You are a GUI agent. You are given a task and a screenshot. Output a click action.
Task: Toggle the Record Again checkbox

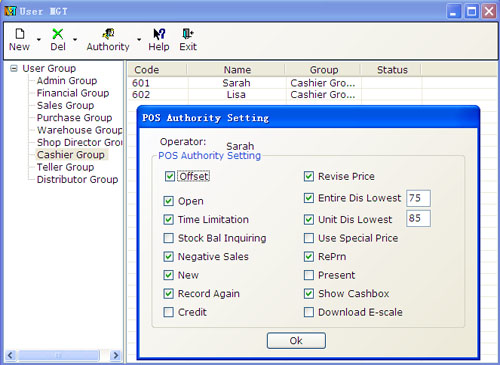pyautogui.click(x=169, y=294)
